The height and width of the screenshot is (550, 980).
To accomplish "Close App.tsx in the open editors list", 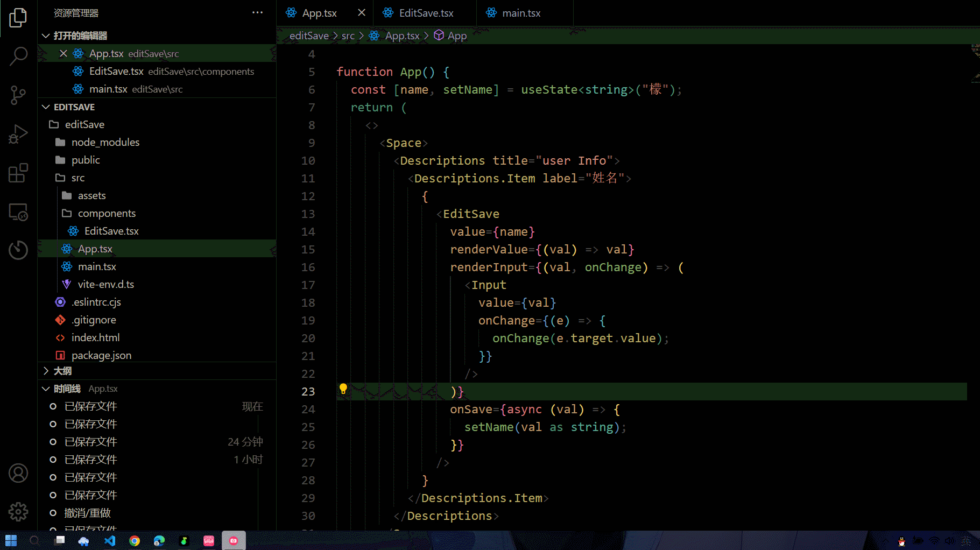I will point(64,53).
